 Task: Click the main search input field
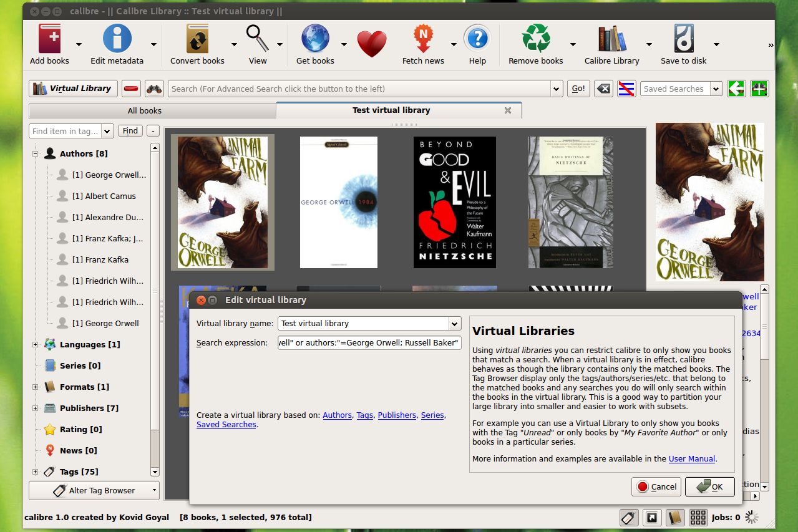366,89
